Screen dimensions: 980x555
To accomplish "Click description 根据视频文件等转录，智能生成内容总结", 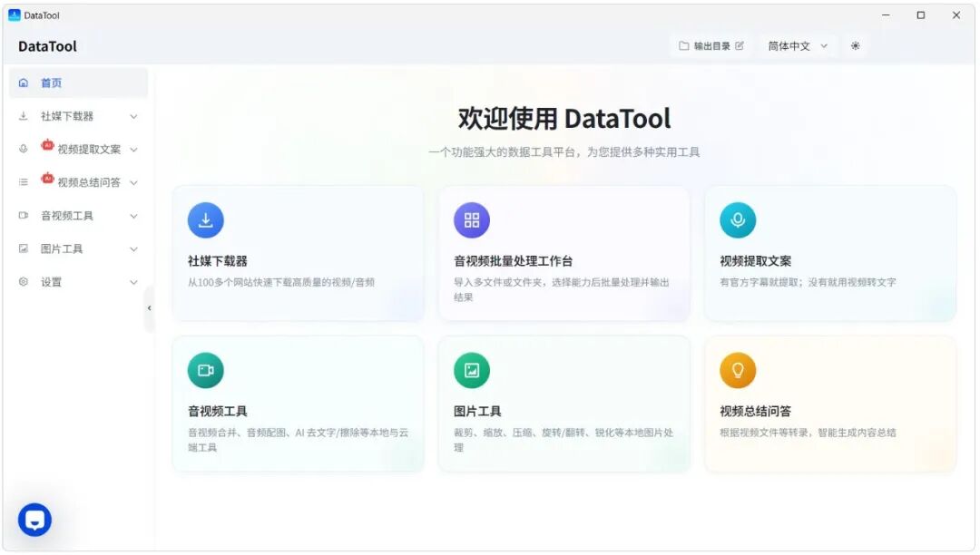I will (x=808, y=433).
